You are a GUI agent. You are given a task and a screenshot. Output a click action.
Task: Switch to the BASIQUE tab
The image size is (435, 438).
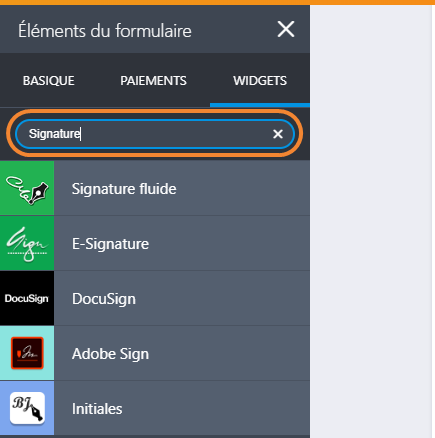[x=49, y=81]
